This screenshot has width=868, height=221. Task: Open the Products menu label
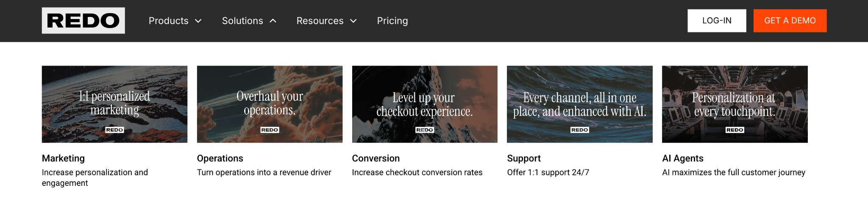click(168, 21)
